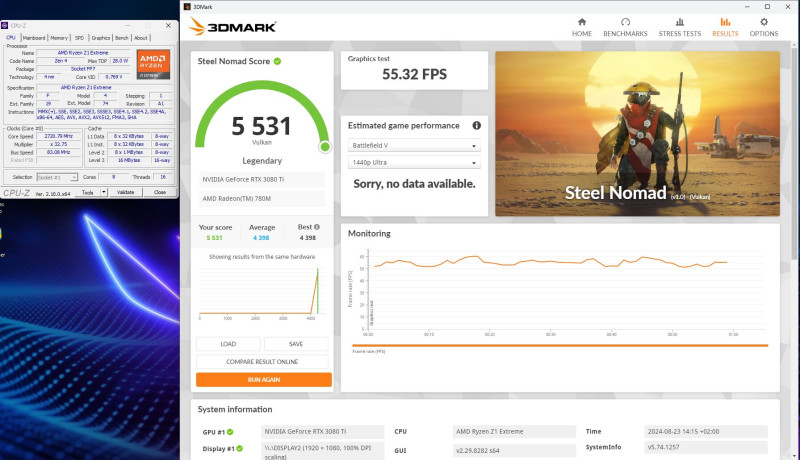This screenshot has height=460, width=800.
Task: Click the NVIDIA GeForce RTX 3080 Ti field under the score
Action: click(262, 180)
